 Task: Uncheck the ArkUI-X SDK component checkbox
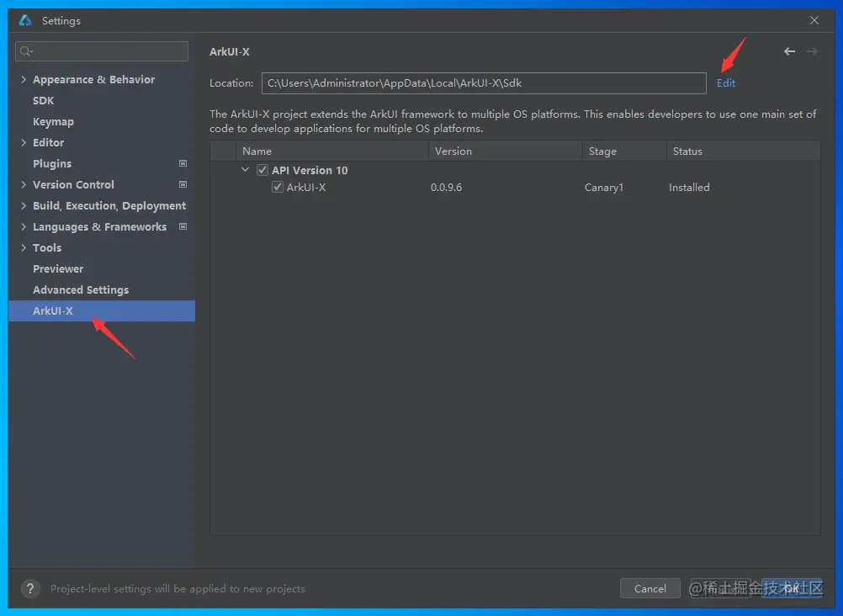(278, 187)
